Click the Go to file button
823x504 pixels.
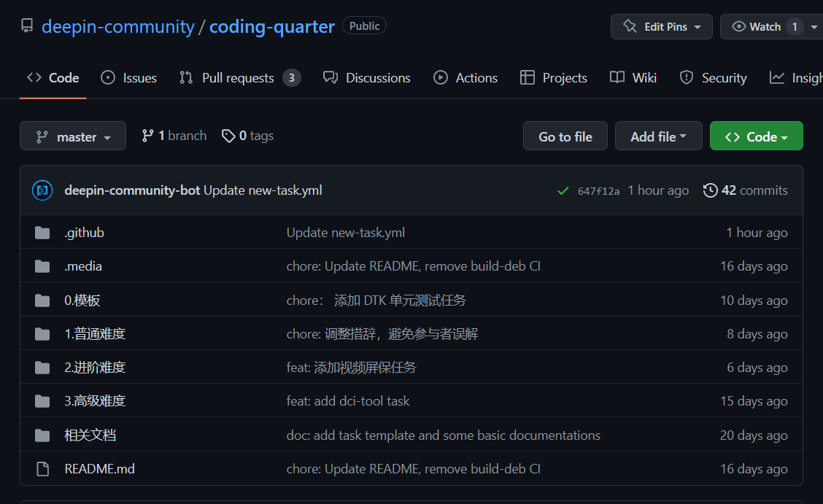tap(565, 136)
